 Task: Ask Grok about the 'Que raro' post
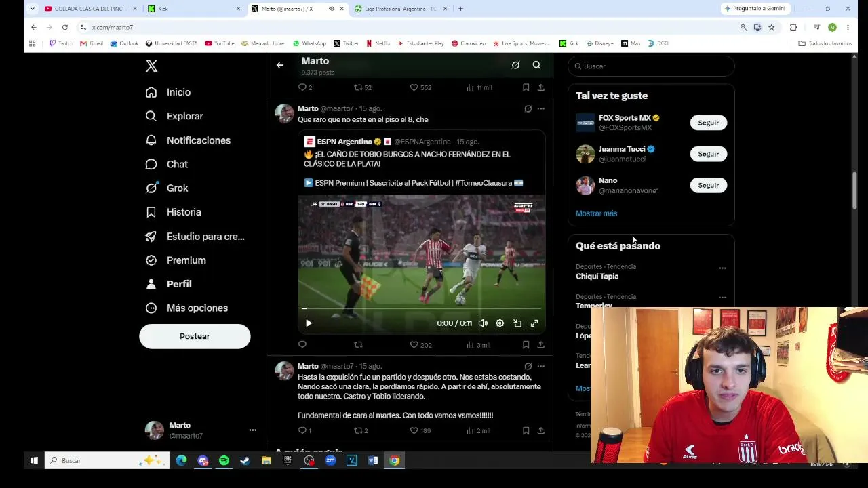[x=528, y=108]
